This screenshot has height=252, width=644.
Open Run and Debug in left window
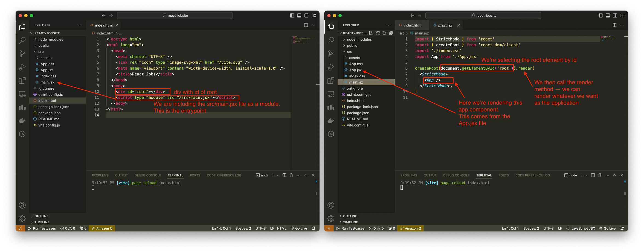22,67
